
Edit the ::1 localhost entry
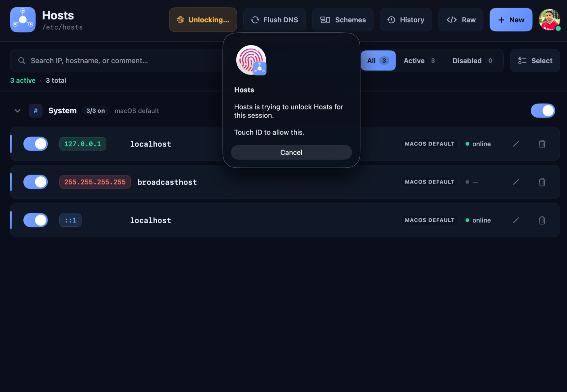[x=516, y=220]
